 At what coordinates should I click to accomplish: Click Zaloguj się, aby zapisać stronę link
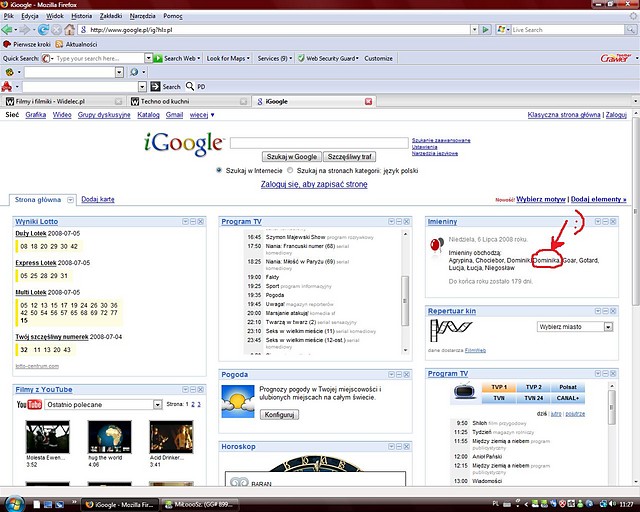[x=314, y=184]
